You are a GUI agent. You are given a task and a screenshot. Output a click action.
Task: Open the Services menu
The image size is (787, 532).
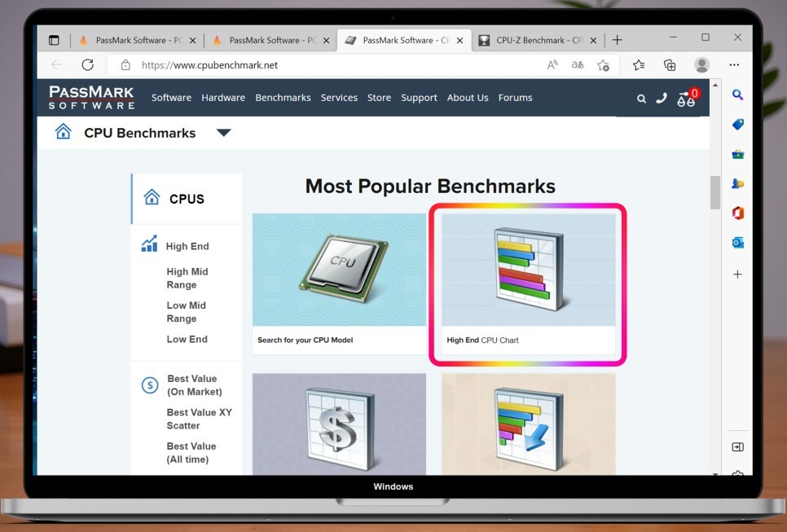pos(339,98)
